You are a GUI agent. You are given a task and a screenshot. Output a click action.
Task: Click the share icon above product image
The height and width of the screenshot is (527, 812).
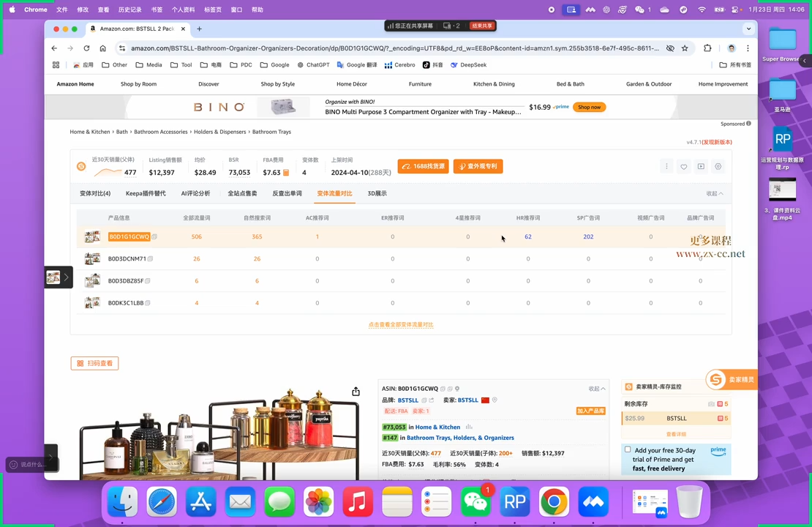click(356, 392)
